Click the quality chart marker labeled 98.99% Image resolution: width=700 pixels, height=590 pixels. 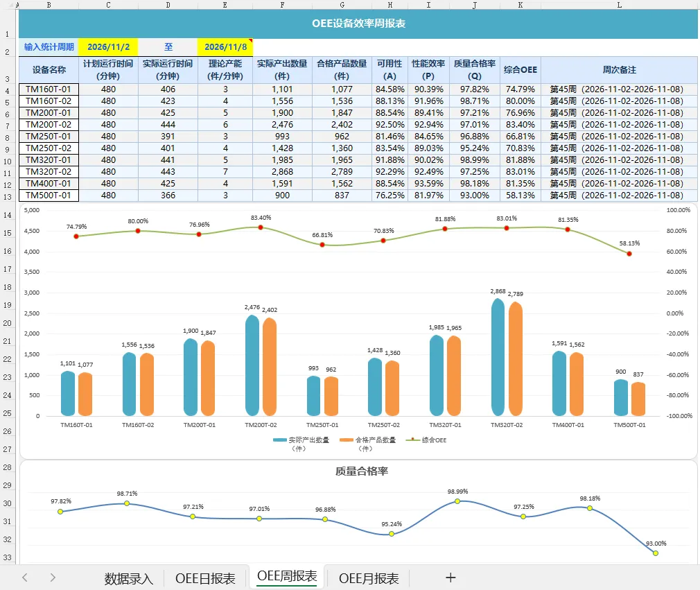pyautogui.click(x=457, y=501)
